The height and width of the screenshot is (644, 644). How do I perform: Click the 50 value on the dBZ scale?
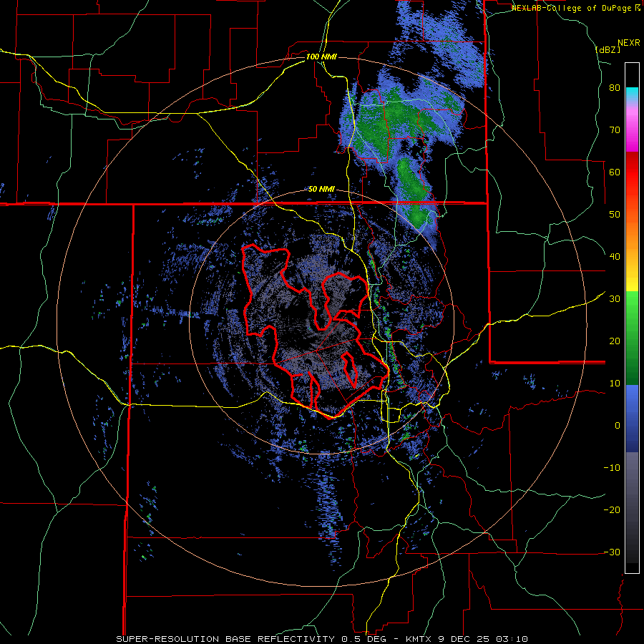point(615,215)
